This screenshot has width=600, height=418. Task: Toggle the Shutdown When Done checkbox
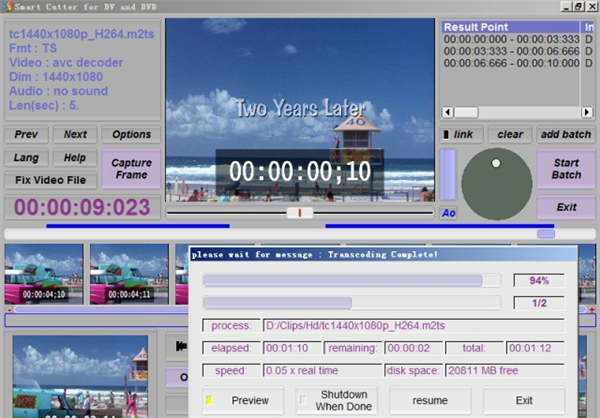point(304,400)
